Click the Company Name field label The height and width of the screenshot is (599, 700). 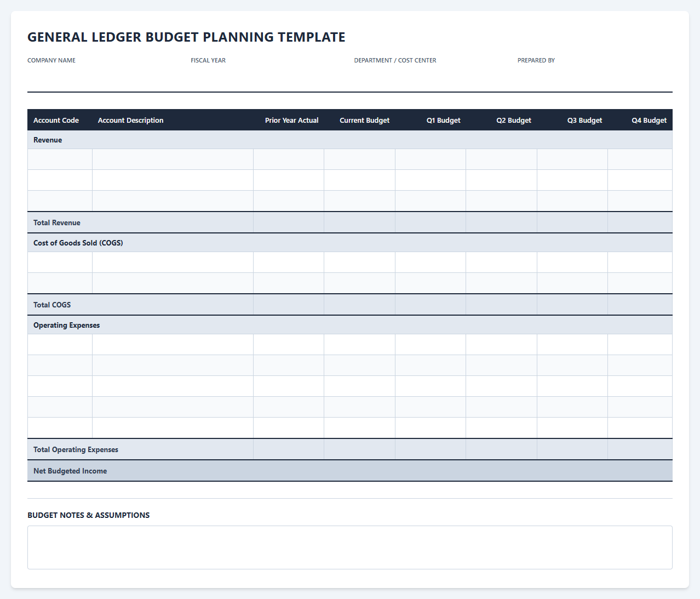(51, 60)
